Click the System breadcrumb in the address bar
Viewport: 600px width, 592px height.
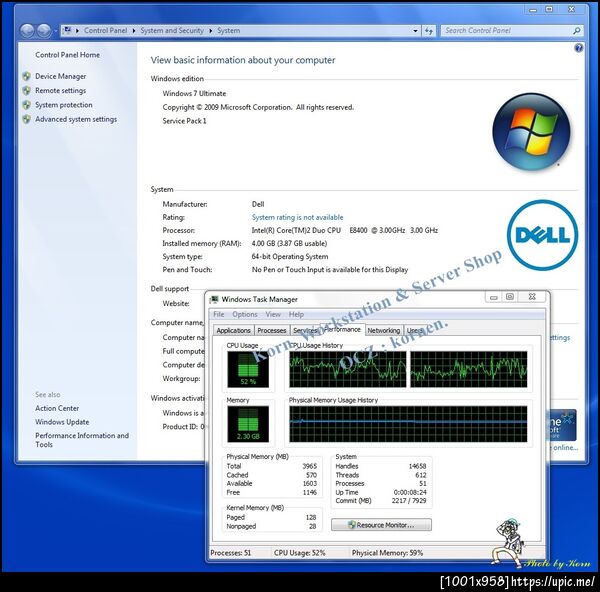pyautogui.click(x=228, y=31)
